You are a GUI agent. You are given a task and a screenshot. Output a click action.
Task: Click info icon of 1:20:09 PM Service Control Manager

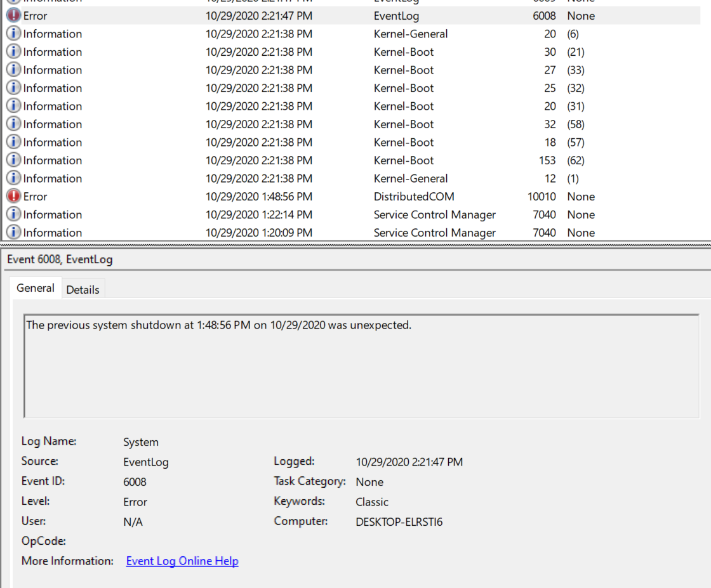click(13, 233)
